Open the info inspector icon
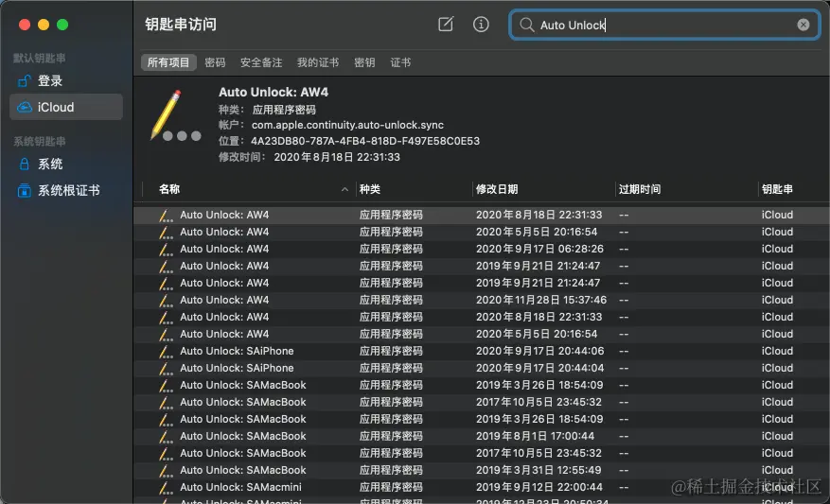 (x=481, y=25)
